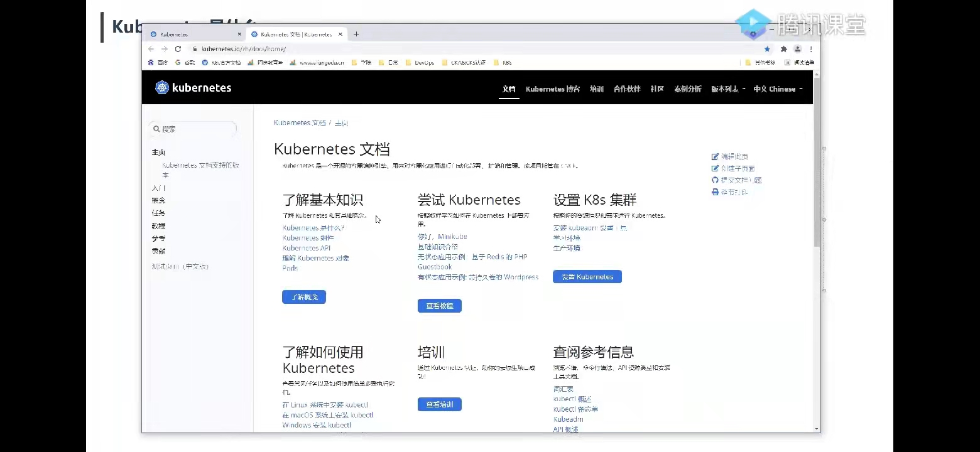Reload the page with the refresh icon

[178, 49]
